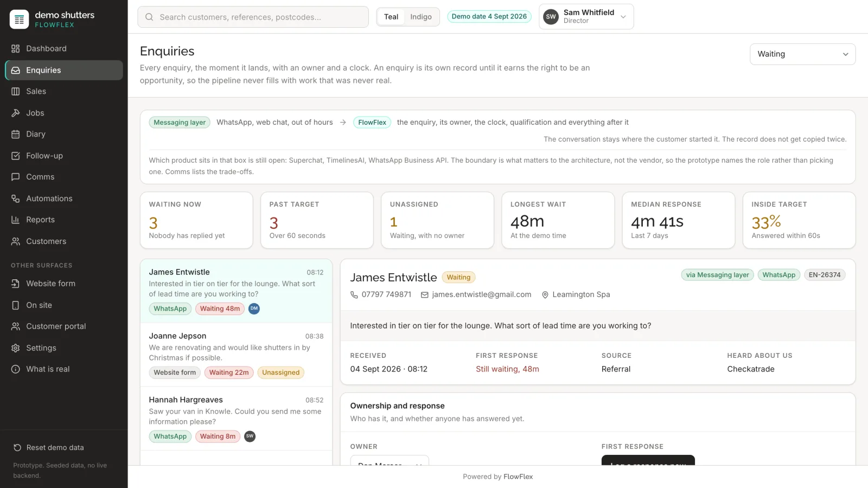Click the james.entwistle@gmail.com email link
Image resolution: width=868 pixels, height=488 pixels.
[x=482, y=295]
